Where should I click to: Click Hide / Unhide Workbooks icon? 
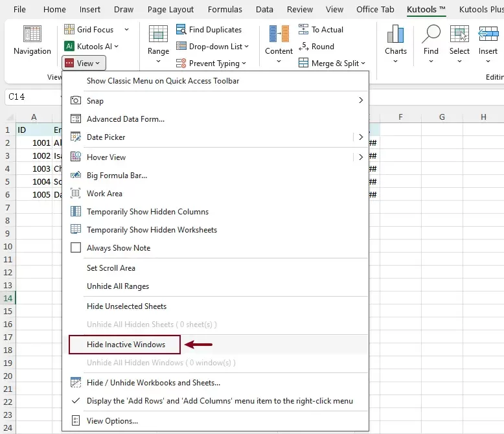76,382
